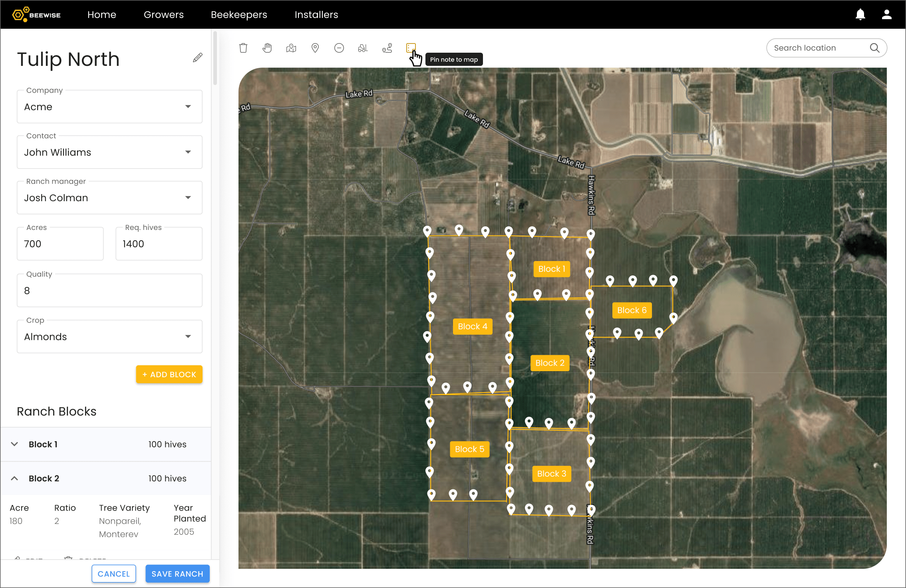Open the notifications bell
Screen dimensions: 906x588
coord(860,15)
